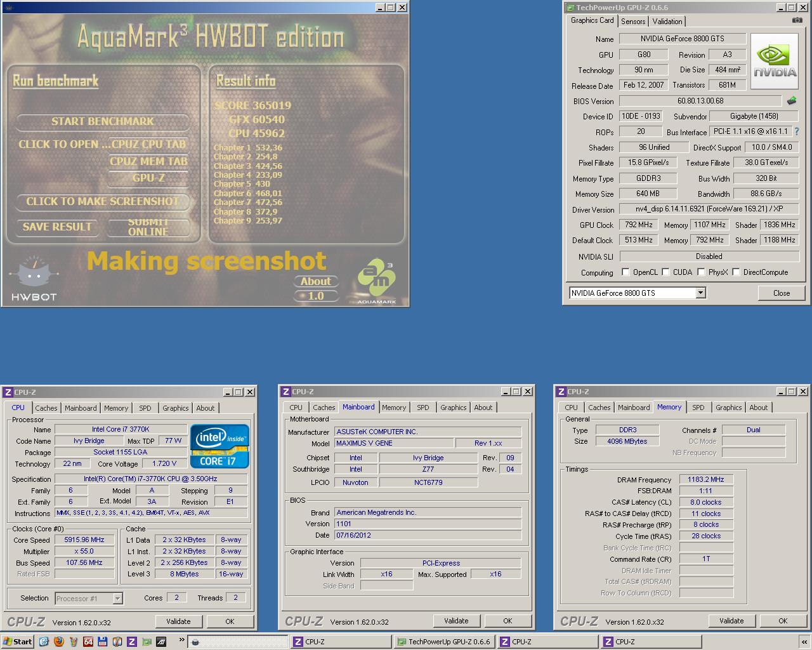Click the CPU-Z Memory window title bar icon
This screenshot has height=650, width=812.
pyautogui.click(x=561, y=392)
